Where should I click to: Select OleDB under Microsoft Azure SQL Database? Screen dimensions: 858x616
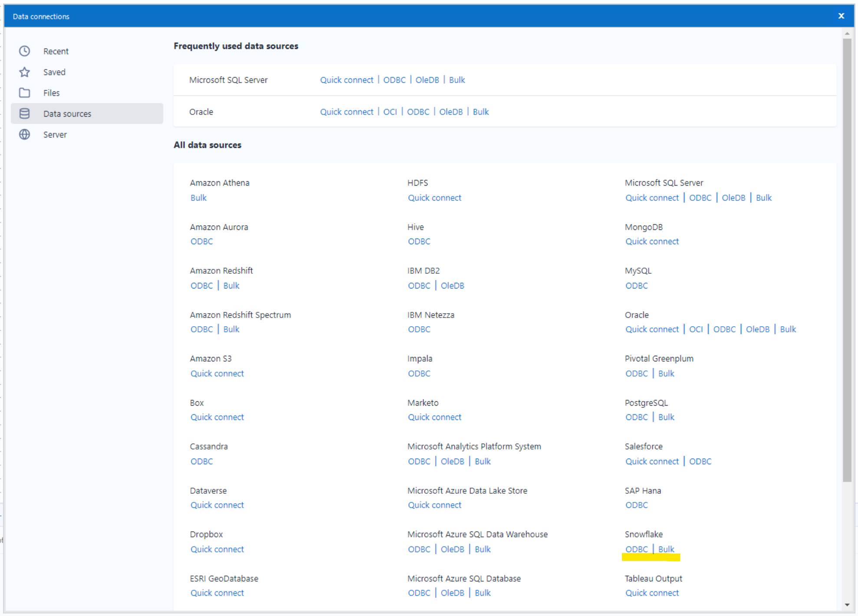click(x=453, y=593)
